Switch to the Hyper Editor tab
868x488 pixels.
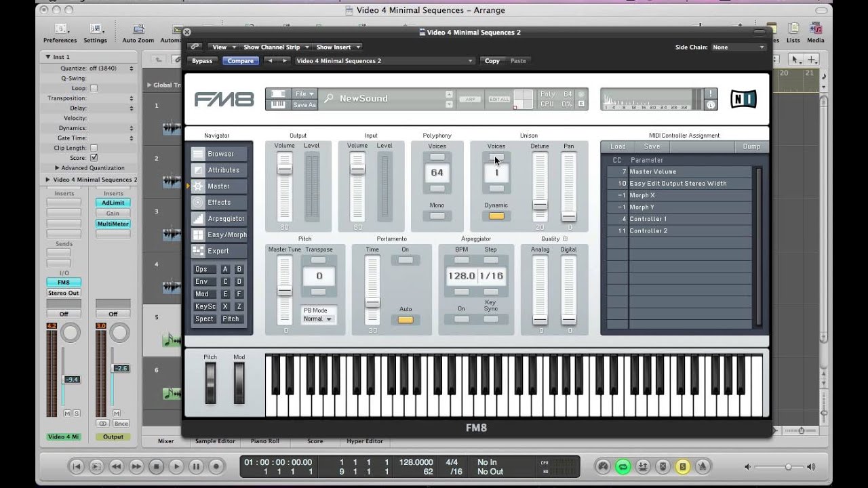365,441
